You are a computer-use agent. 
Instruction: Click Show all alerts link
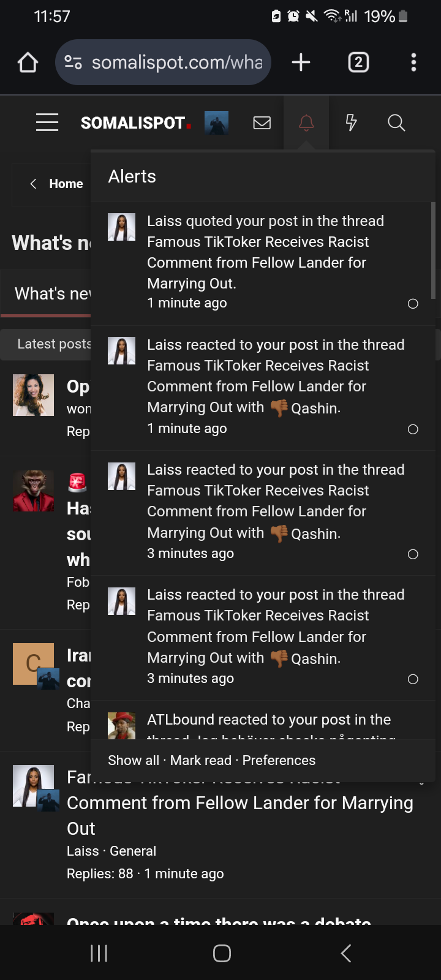(134, 761)
